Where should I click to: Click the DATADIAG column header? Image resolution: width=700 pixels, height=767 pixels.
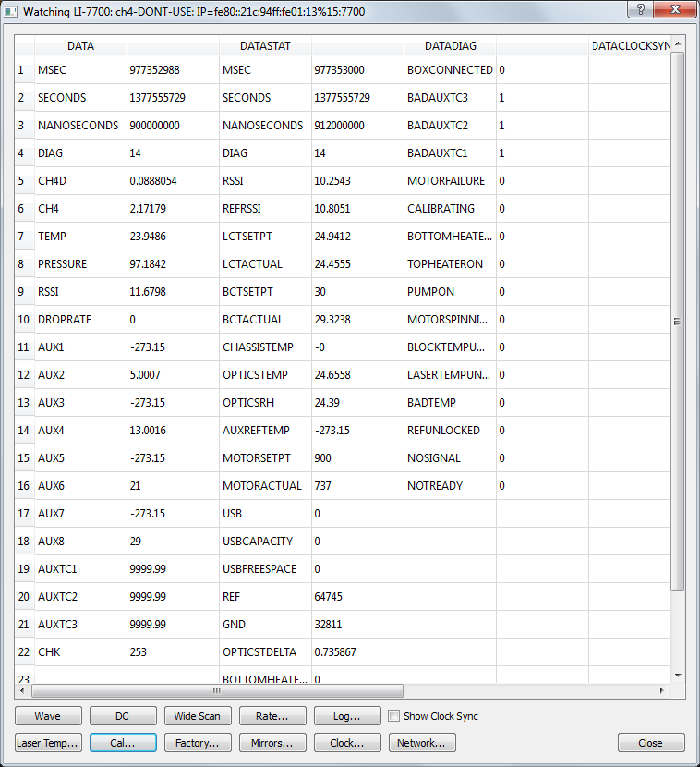pos(451,46)
